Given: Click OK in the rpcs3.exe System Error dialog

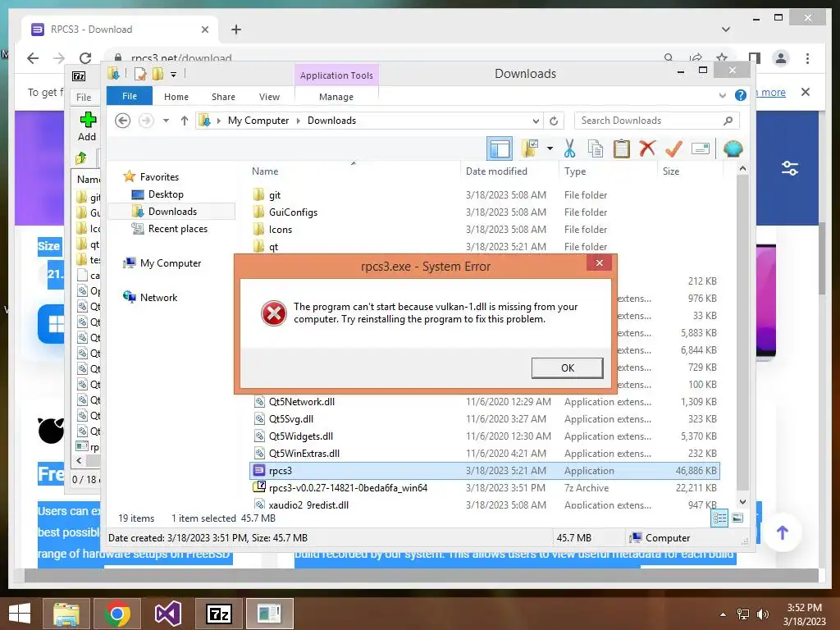Looking at the screenshot, I should pos(568,368).
